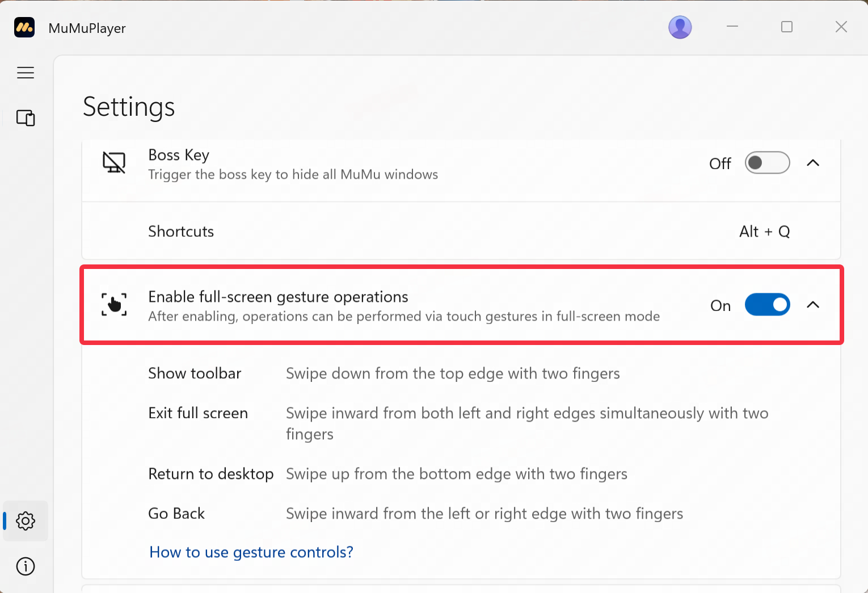Collapse the Boss Key section

813,163
